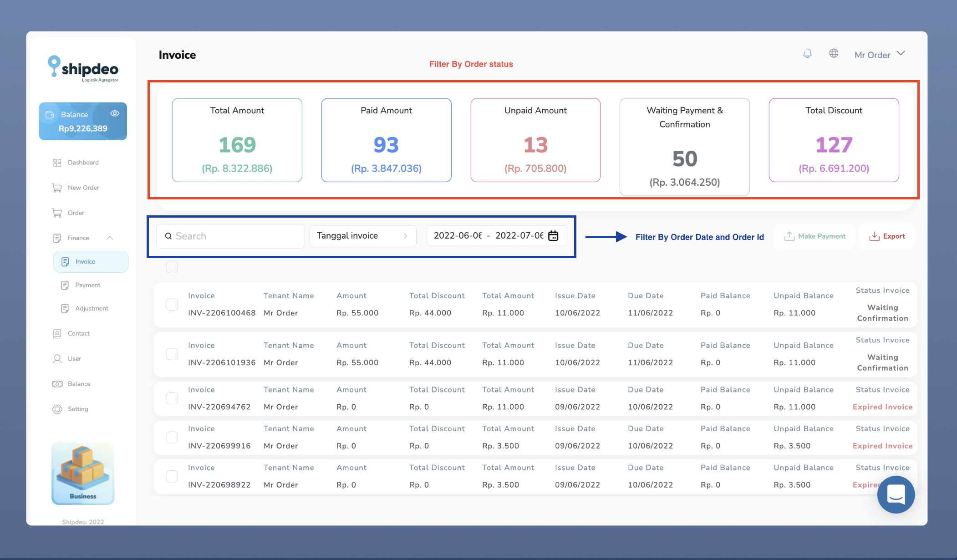Click the calendar icon in date range
This screenshot has height=560, width=957.
(553, 236)
